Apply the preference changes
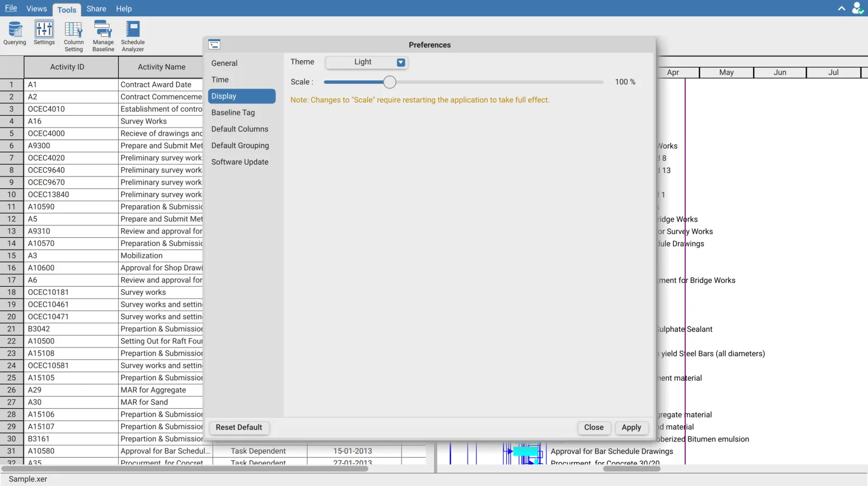The image size is (868, 486). pos(631,427)
